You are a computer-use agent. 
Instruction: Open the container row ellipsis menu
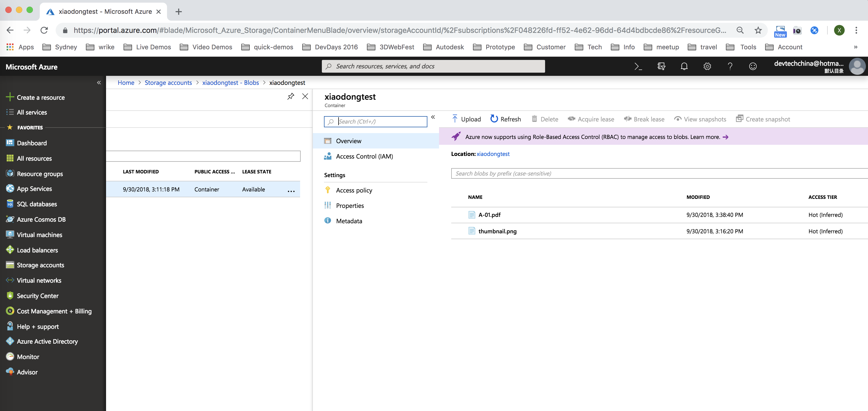click(291, 191)
